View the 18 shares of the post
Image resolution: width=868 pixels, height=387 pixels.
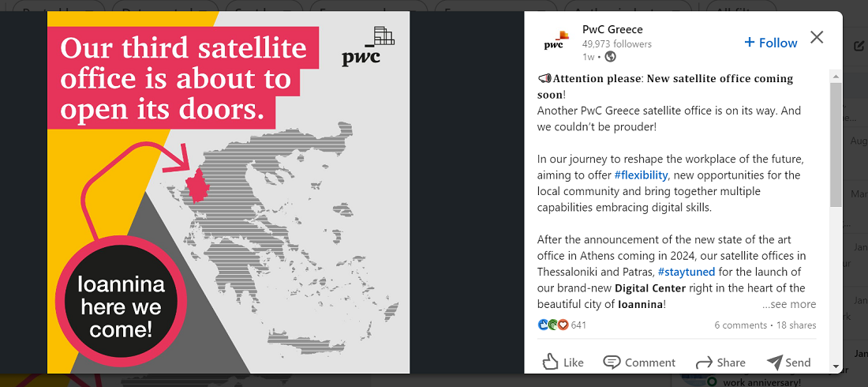tap(796, 325)
